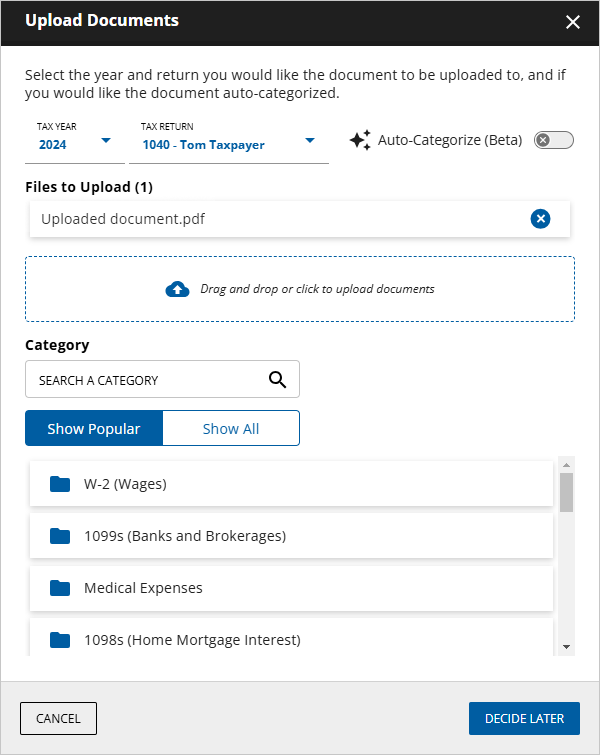
Task: Select the Show Popular tab
Action: coord(94,428)
